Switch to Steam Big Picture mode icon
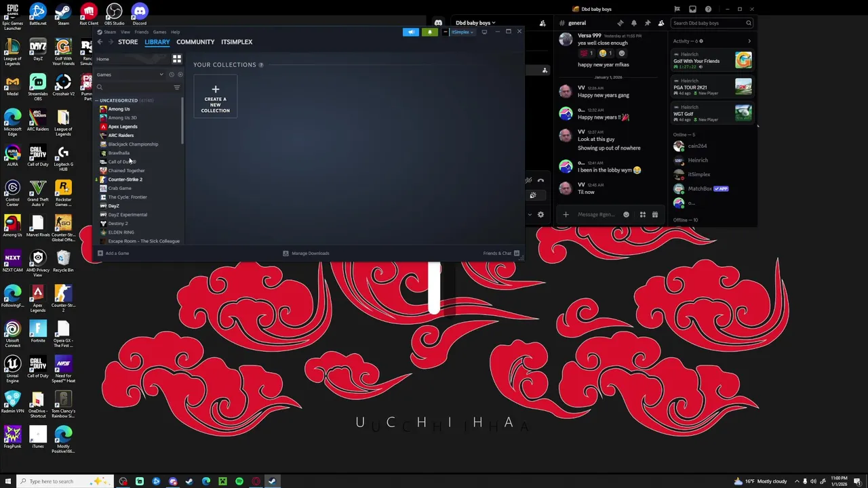This screenshot has width=868, height=488. [484, 32]
